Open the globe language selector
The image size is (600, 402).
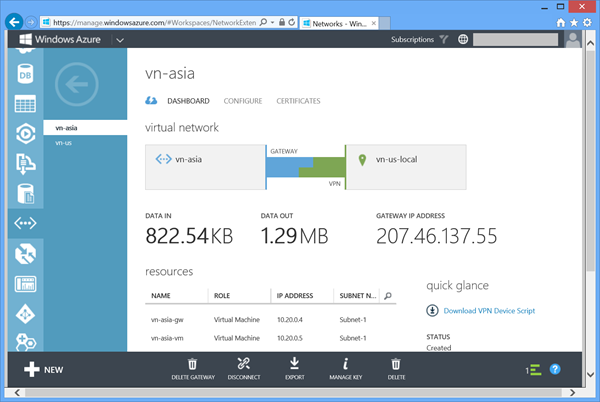463,40
